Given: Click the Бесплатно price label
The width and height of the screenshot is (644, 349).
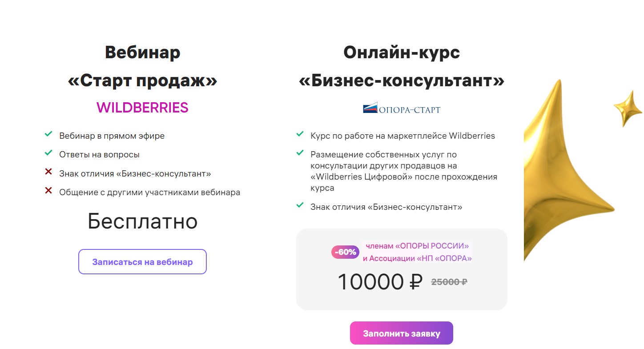Looking at the screenshot, I should click(x=142, y=221).
